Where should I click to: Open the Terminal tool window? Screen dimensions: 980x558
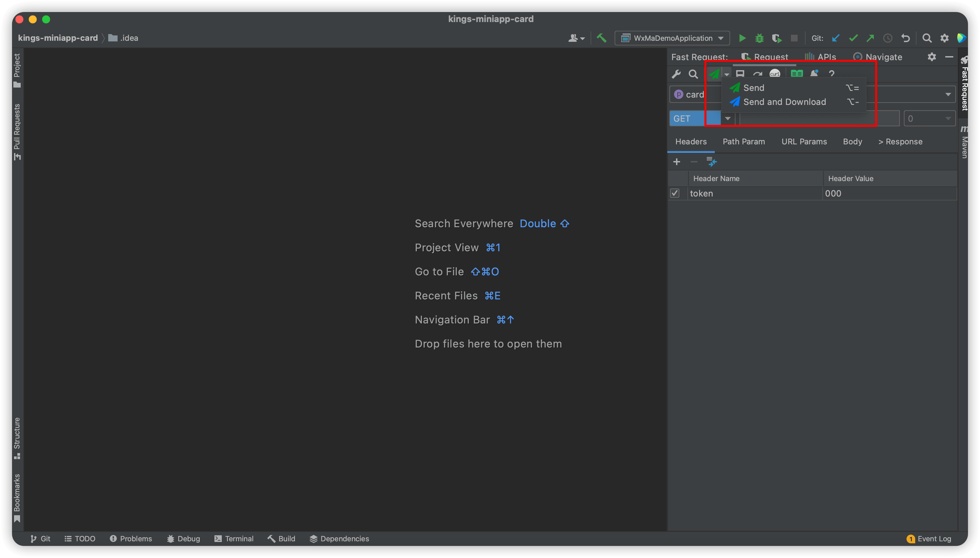[x=234, y=539]
